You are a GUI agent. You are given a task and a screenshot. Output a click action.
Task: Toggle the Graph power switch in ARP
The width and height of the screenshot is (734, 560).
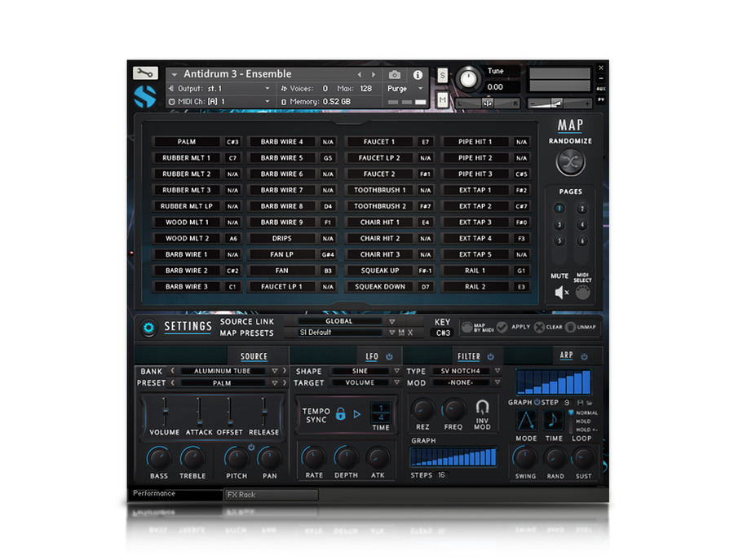537,403
